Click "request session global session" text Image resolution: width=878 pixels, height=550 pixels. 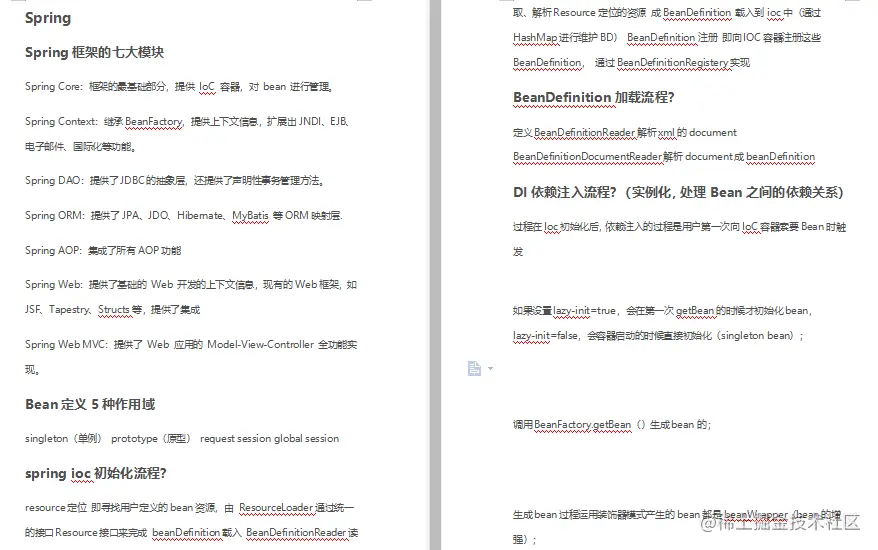(x=269, y=439)
